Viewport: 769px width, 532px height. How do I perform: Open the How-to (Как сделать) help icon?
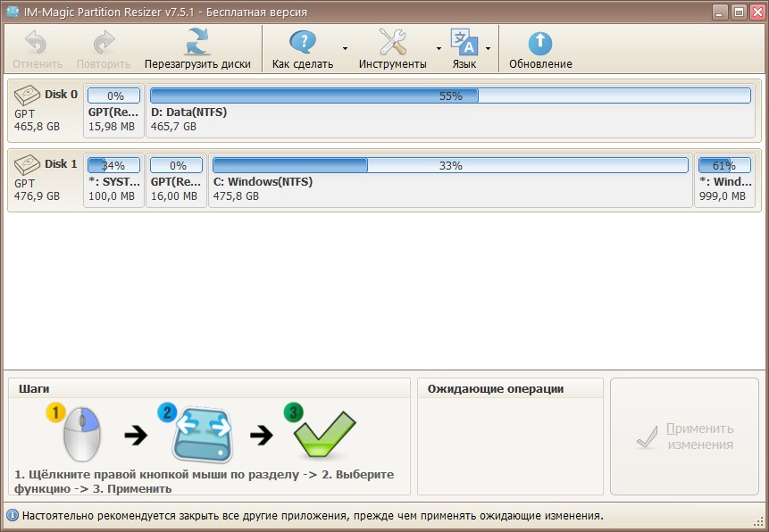tap(303, 42)
